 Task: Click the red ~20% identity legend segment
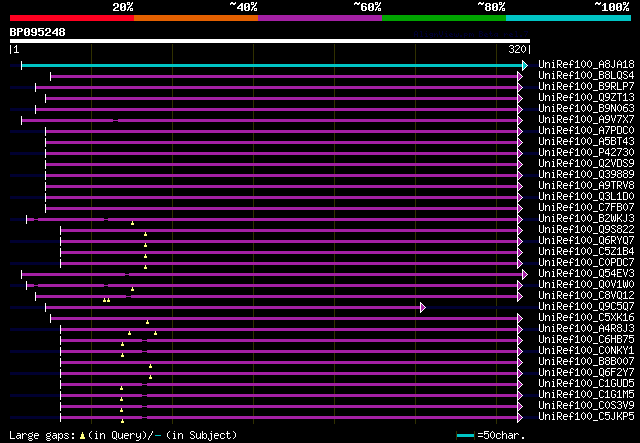pos(71,18)
